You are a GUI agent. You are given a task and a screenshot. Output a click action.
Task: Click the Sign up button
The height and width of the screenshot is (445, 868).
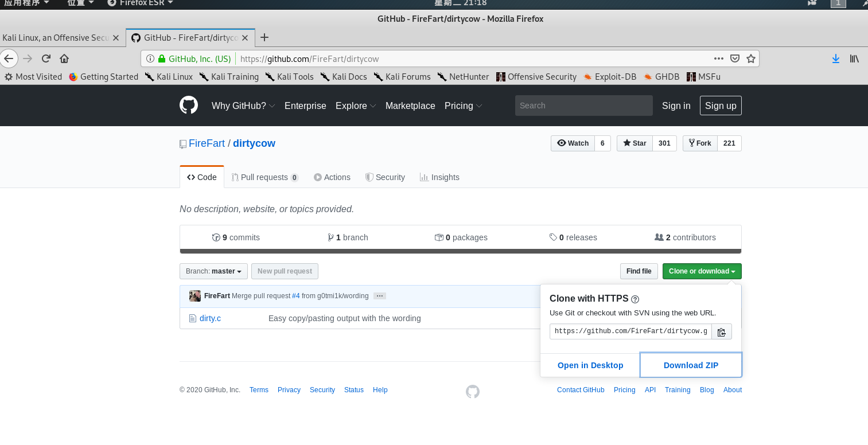[721, 106]
